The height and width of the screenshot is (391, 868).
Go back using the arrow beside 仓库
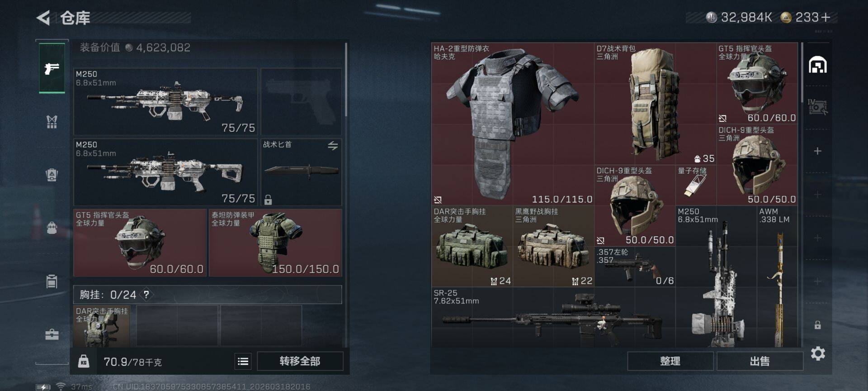click(43, 18)
